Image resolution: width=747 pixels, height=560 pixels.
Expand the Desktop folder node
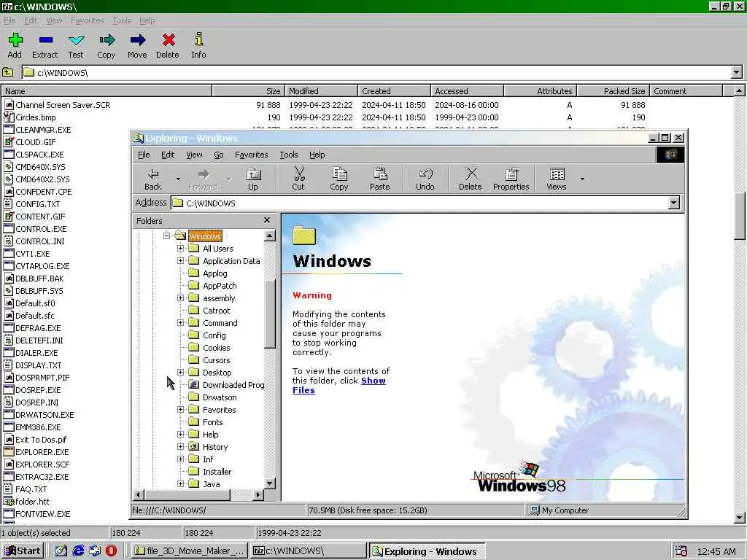coord(181,373)
